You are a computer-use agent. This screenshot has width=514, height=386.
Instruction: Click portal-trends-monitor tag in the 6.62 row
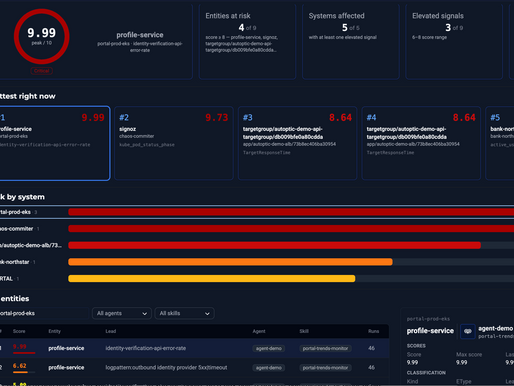click(x=325, y=368)
